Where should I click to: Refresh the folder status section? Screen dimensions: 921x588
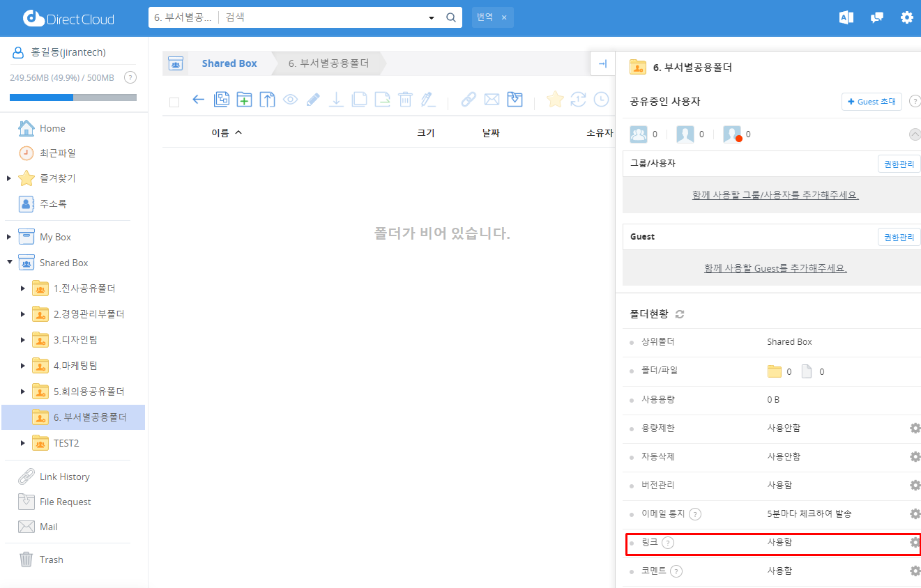(x=680, y=314)
